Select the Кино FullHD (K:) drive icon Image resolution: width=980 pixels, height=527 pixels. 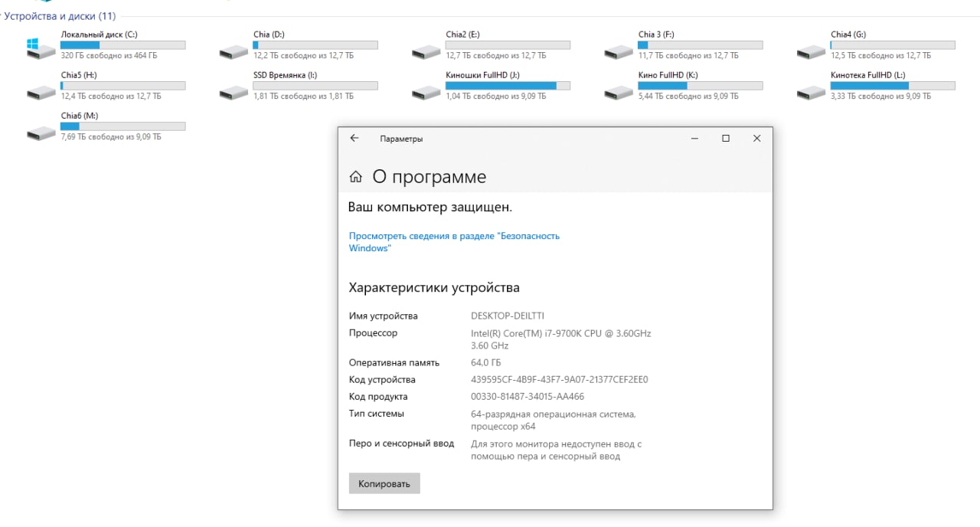[x=619, y=93]
